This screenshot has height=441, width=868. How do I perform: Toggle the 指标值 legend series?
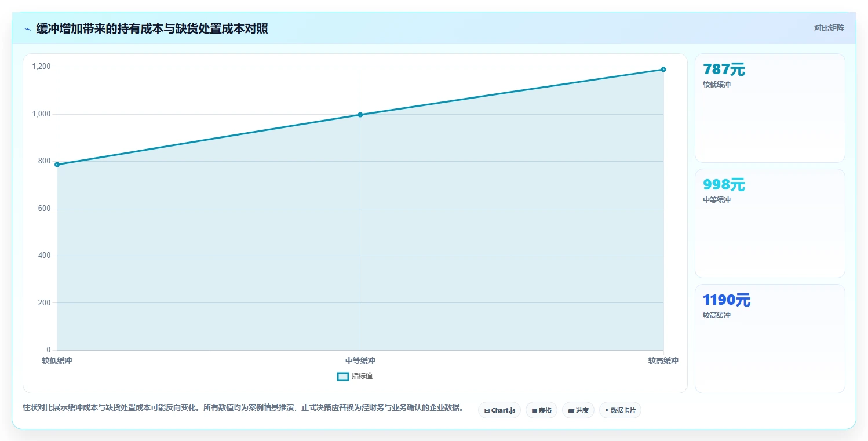355,376
